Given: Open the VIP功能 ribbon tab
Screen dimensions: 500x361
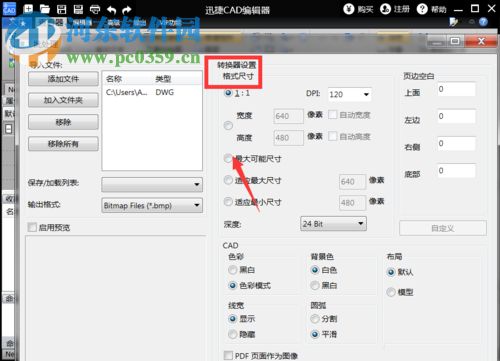Looking at the screenshot, I should 171,23.
